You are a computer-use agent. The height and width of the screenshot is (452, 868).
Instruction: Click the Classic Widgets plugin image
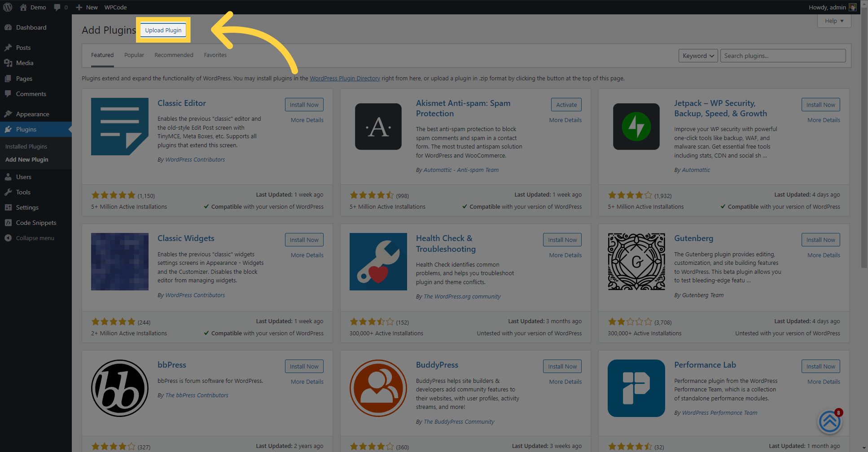pos(120,262)
